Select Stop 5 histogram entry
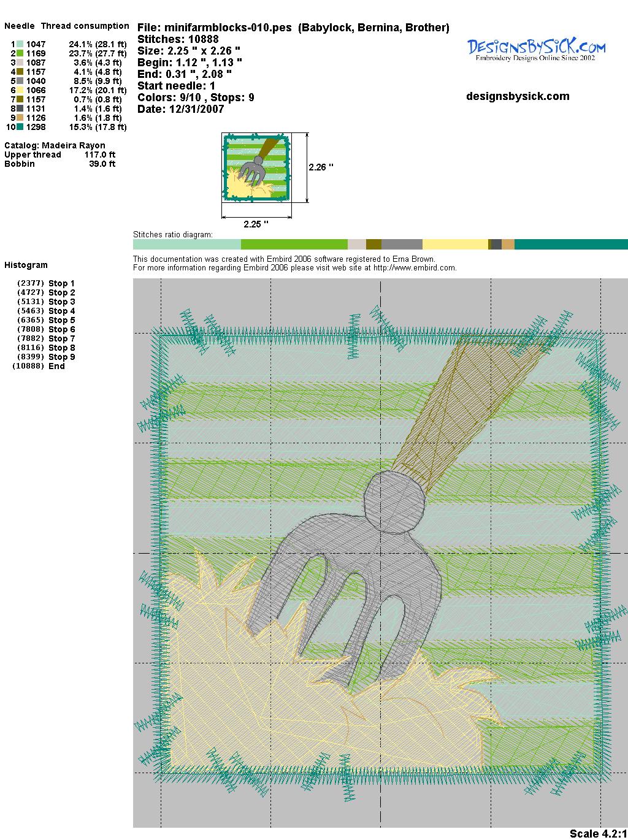628x840 pixels. click(x=61, y=320)
